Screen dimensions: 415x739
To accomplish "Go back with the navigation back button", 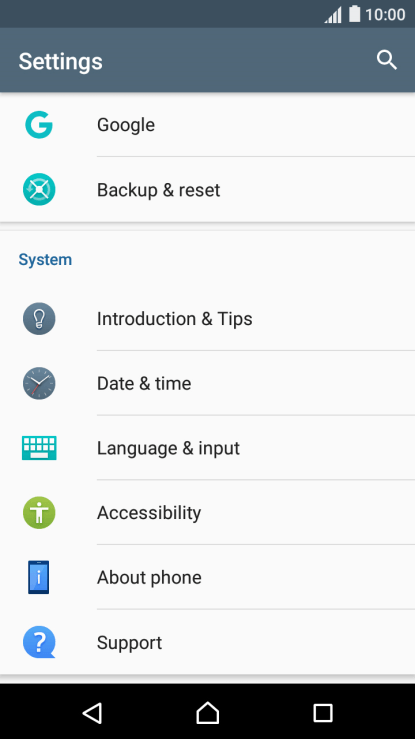I will click(92, 713).
